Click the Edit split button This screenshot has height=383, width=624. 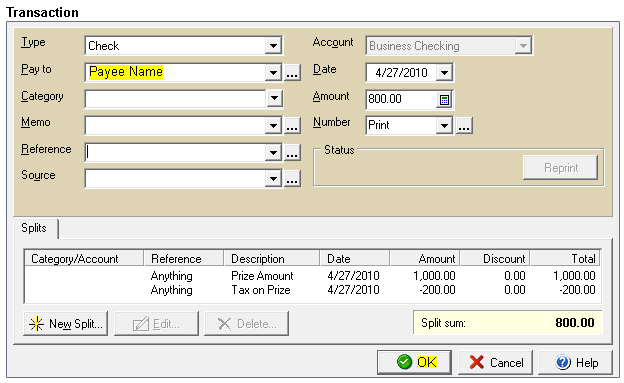156,324
